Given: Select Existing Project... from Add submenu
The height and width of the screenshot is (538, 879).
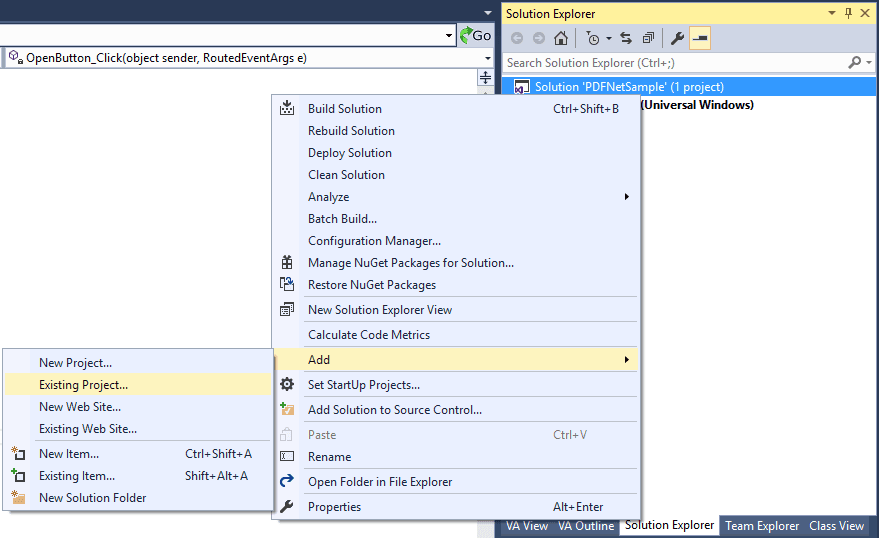Looking at the screenshot, I should tap(83, 385).
